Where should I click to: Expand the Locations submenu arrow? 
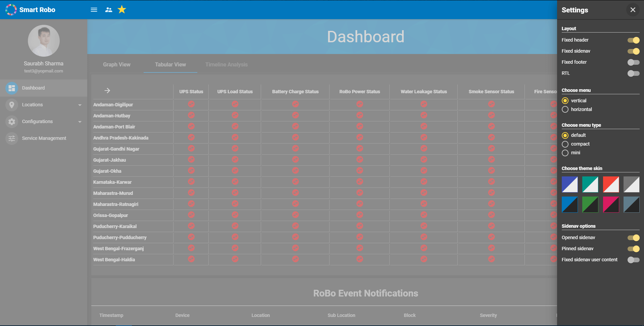(x=80, y=105)
